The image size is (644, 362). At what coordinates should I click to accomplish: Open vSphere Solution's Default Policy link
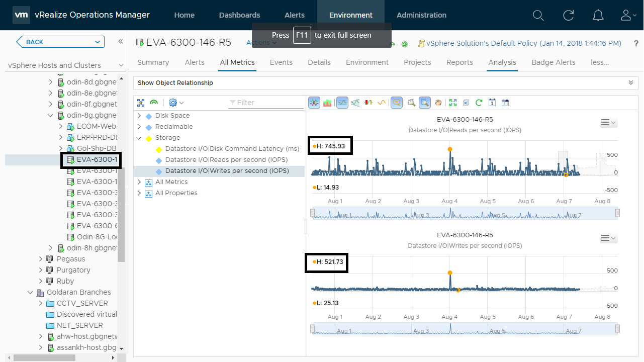(x=523, y=44)
